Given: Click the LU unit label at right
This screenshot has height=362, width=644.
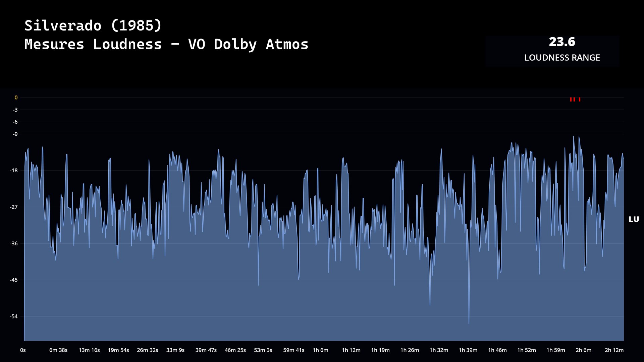Looking at the screenshot, I should [x=634, y=220].
